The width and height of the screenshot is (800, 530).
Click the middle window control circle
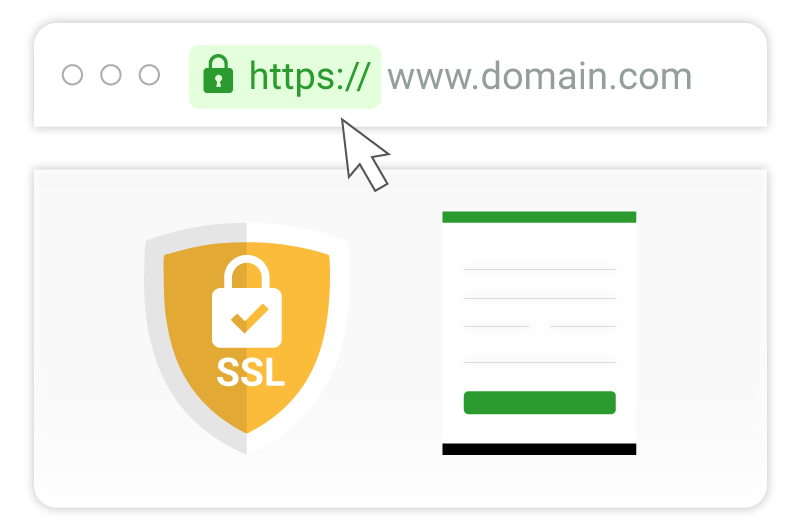pyautogui.click(x=111, y=75)
